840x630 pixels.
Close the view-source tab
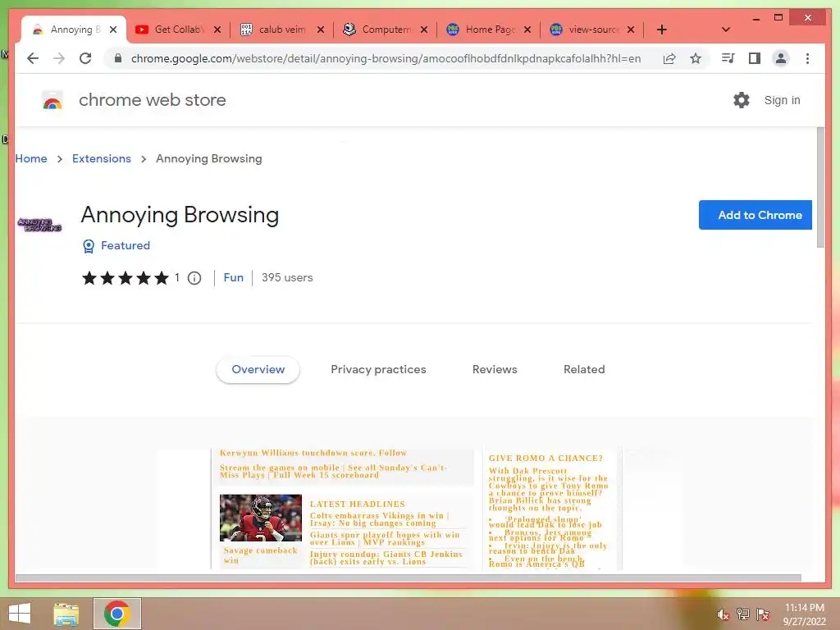tap(631, 30)
